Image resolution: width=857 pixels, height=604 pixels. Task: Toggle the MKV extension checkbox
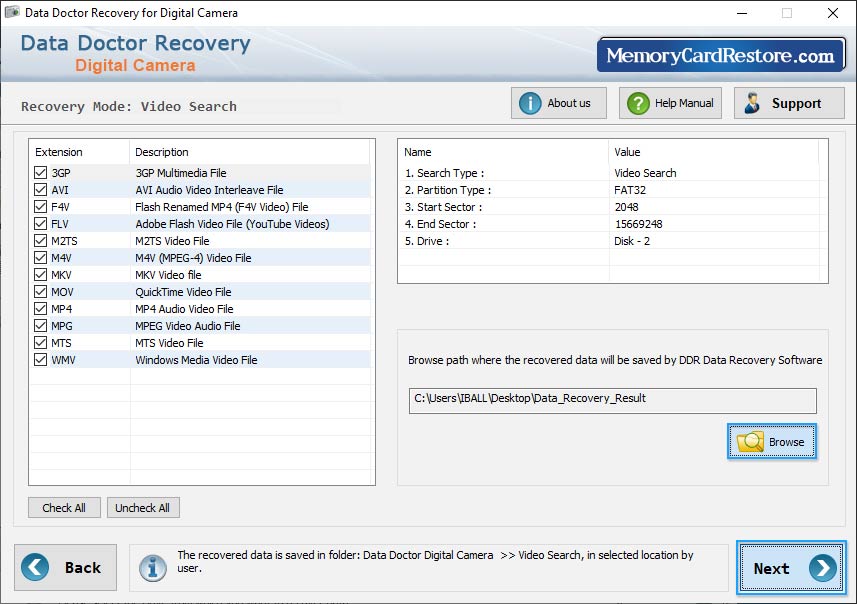(x=40, y=274)
